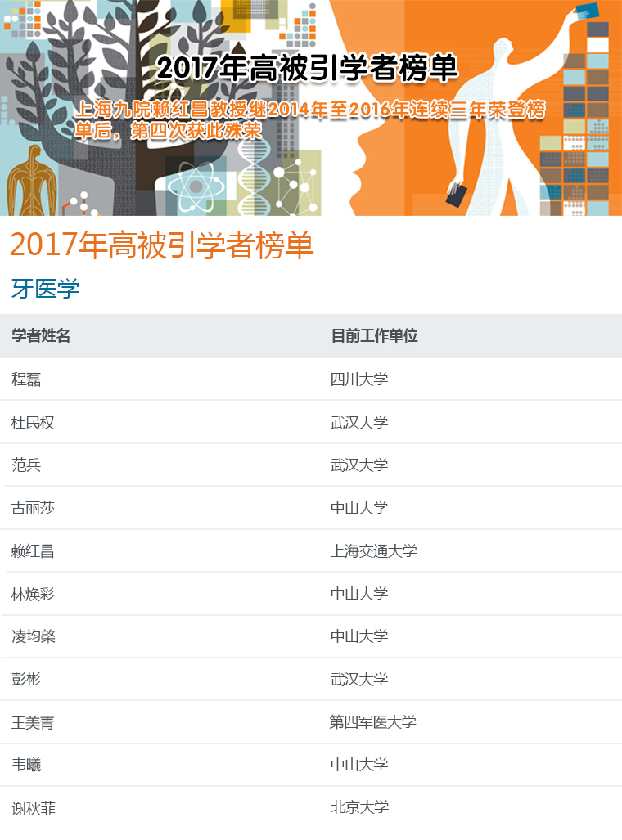Select scholar name 韦曦
Image resolution: width=622 pixels, height=840 pixels.
[26, 765]
